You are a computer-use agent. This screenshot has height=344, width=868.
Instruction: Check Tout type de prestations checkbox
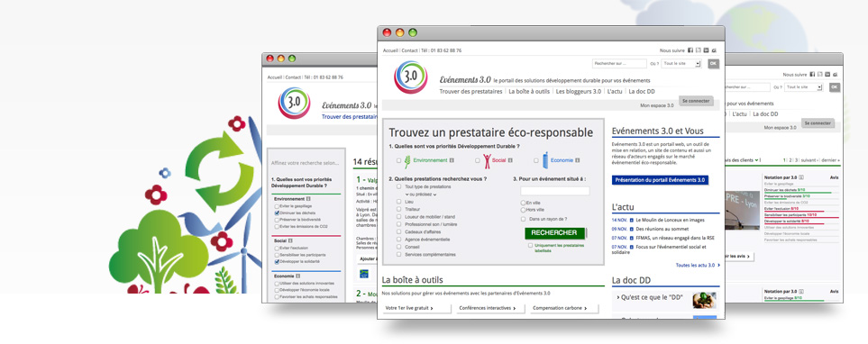tap(398, 187)
